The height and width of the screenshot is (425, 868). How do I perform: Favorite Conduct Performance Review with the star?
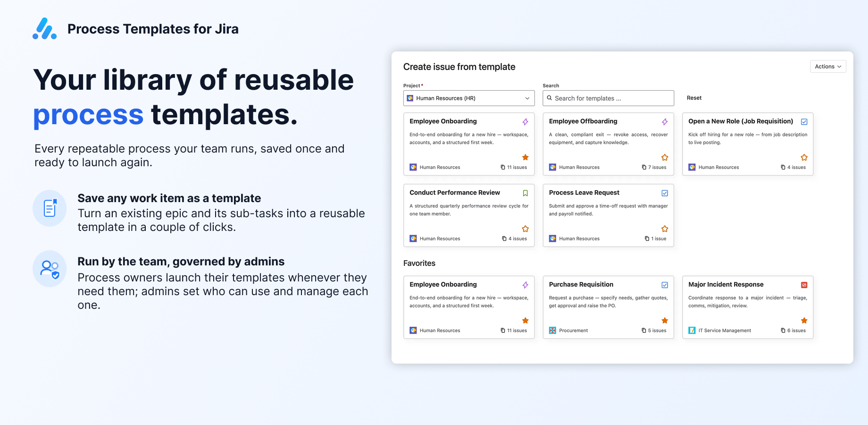[525, 229]
